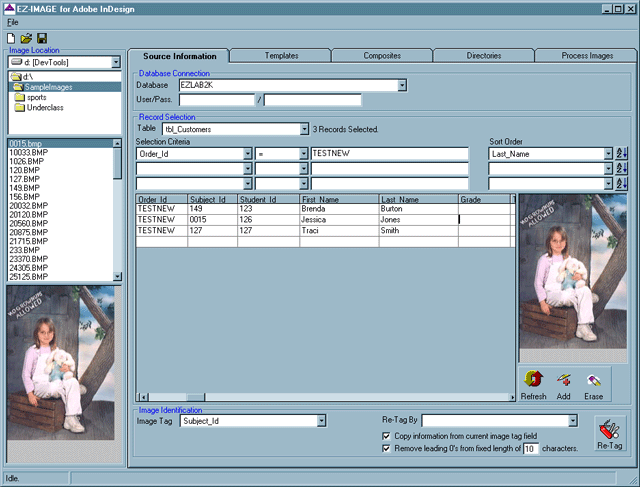Click the EZ-IMAGE application title bar icon
The width and height of the screenshot is (640, 487).
pos(9,9)
